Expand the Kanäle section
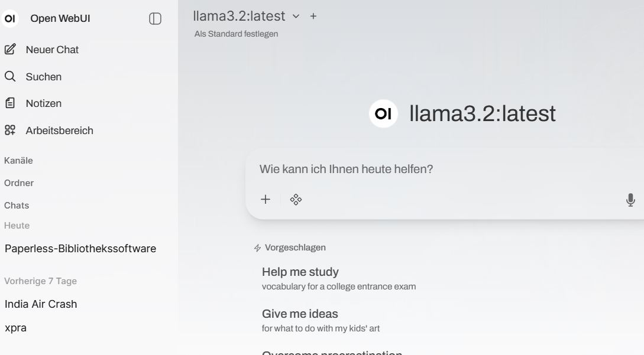644x355 pixels. [x=19, y=161]
